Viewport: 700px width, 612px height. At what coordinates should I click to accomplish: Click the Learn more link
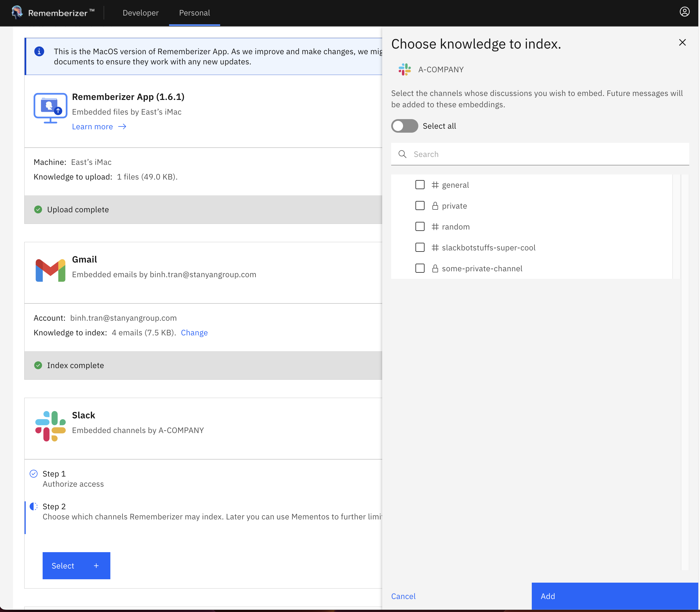tap(93, 127)
